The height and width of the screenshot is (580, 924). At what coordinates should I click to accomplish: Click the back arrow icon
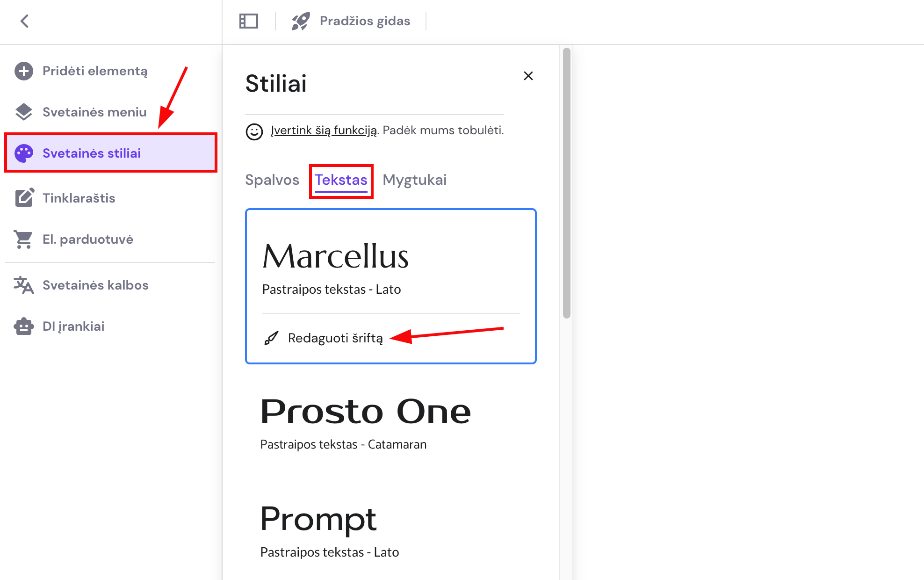click(x=25, y=21)
